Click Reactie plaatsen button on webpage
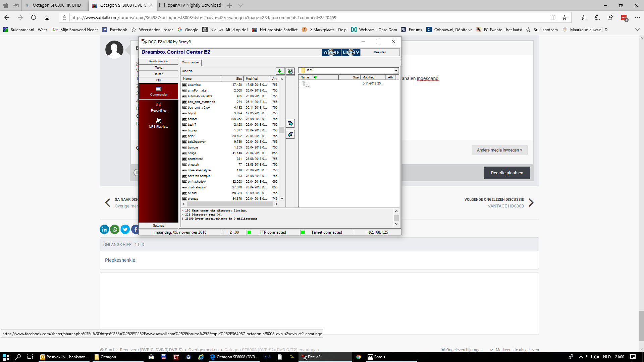 coord(507,173)
